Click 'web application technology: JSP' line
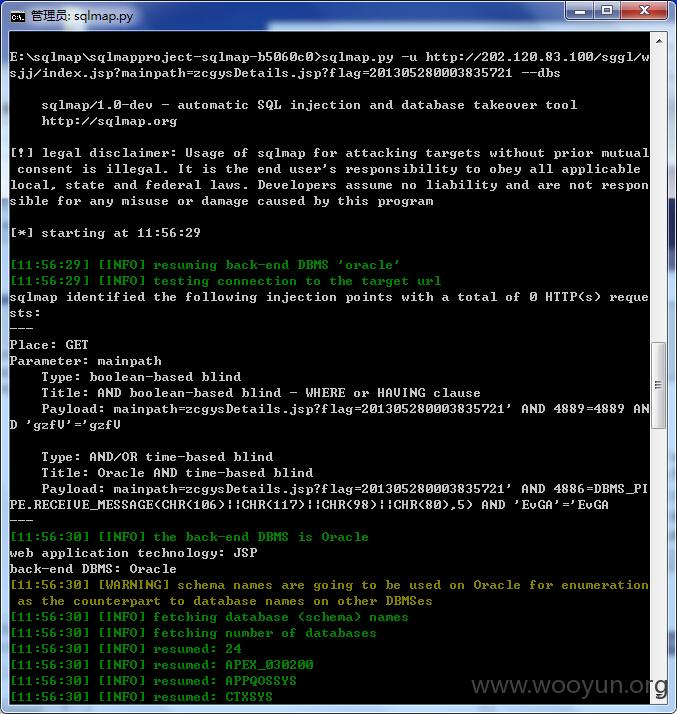 click(133, 553)
